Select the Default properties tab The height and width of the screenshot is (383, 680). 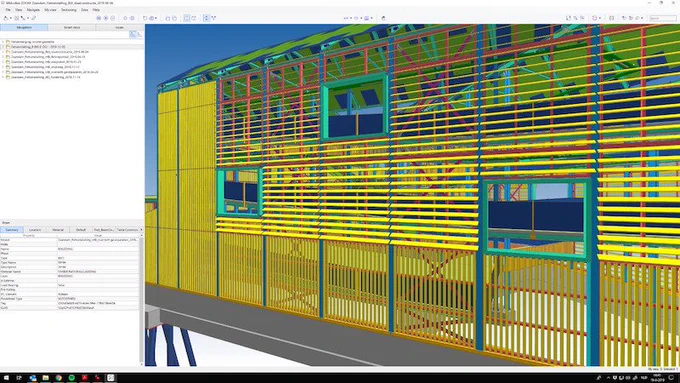click(x=81, y=229)
